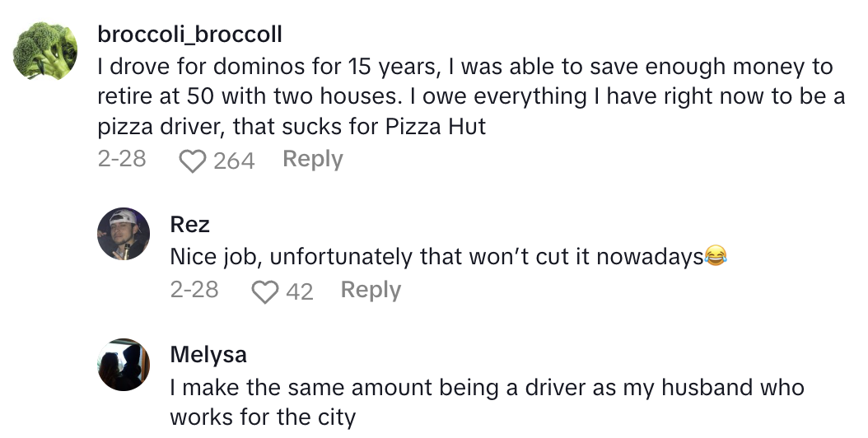Visit Rez's profile via username

click(x=189, y=223)
